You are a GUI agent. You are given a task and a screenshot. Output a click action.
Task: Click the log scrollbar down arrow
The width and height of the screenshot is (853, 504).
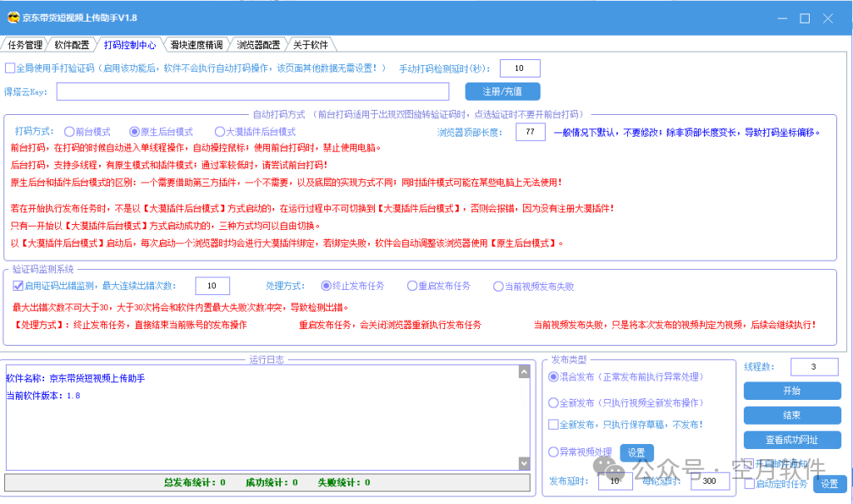pos(524,462)
